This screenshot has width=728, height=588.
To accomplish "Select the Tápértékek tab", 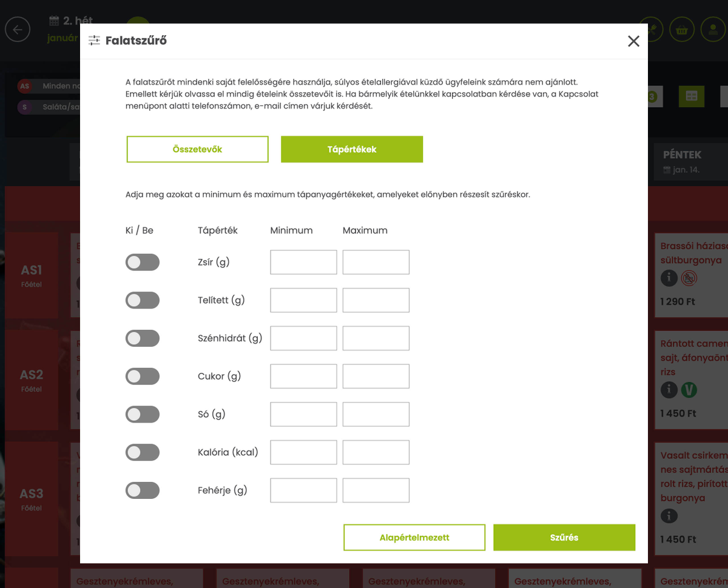I will point(352,149).
